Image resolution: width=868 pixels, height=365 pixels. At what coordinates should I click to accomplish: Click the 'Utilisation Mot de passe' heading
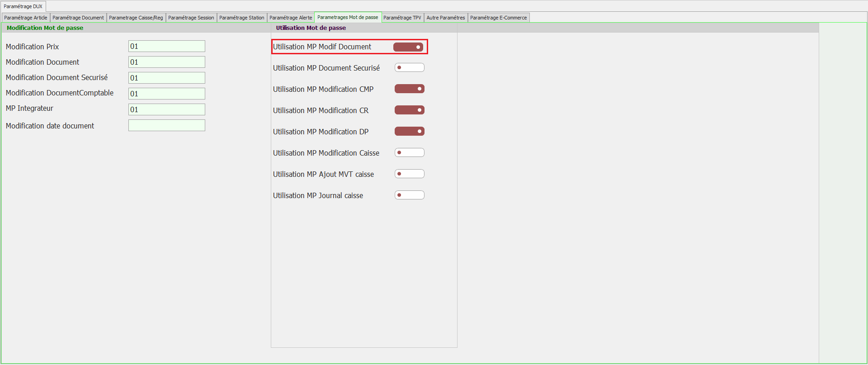tap(311, 28)
